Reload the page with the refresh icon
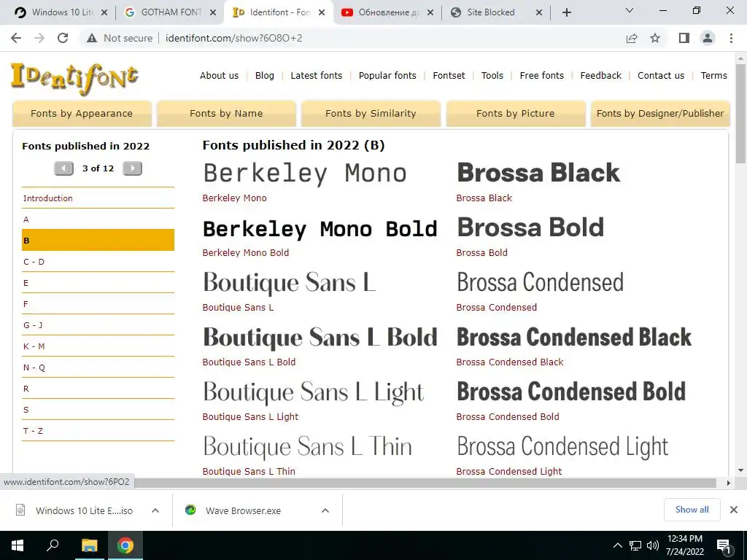The height and width of the screenshot is (560, 747). [x=63, y=38]
